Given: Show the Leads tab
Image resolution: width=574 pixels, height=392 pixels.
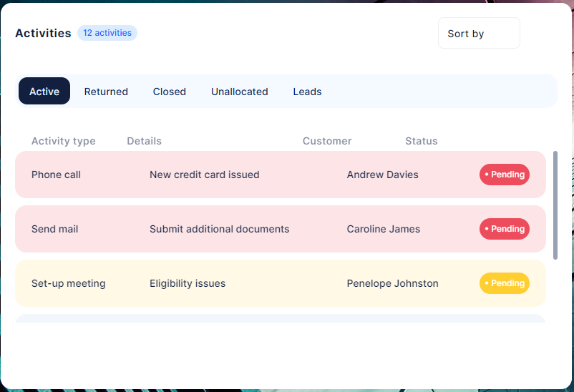Looking at the screenshot, I should 307,92.
